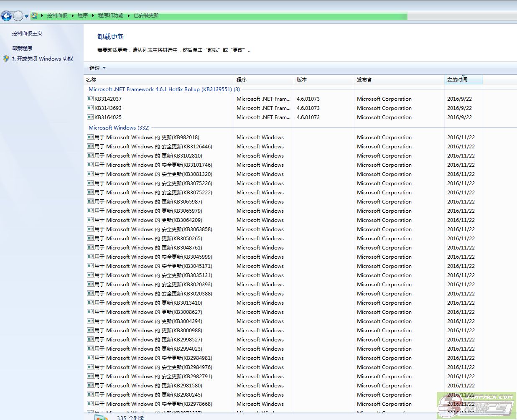Click the update icon beside KB982018 row
This screenshot has width=517, height=420.
[90, 137]
